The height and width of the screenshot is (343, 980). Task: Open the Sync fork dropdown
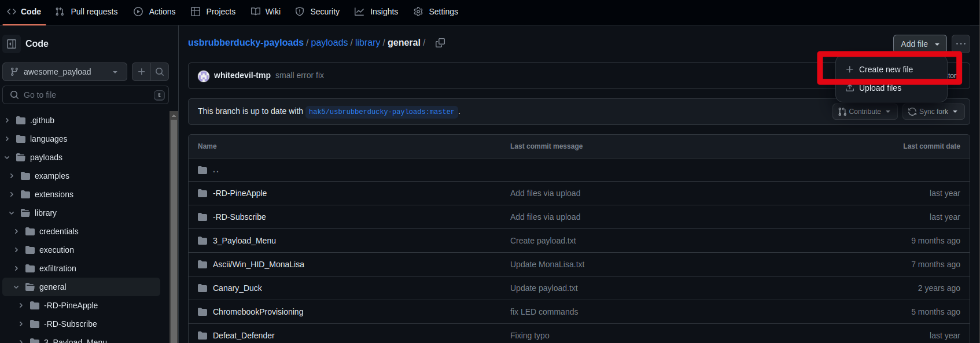933,112
